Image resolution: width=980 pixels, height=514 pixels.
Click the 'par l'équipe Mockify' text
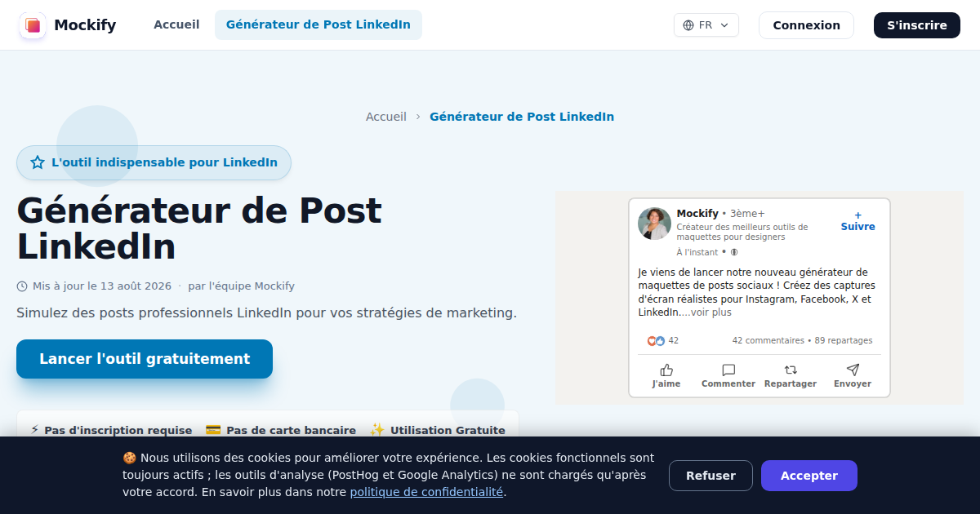241,286
